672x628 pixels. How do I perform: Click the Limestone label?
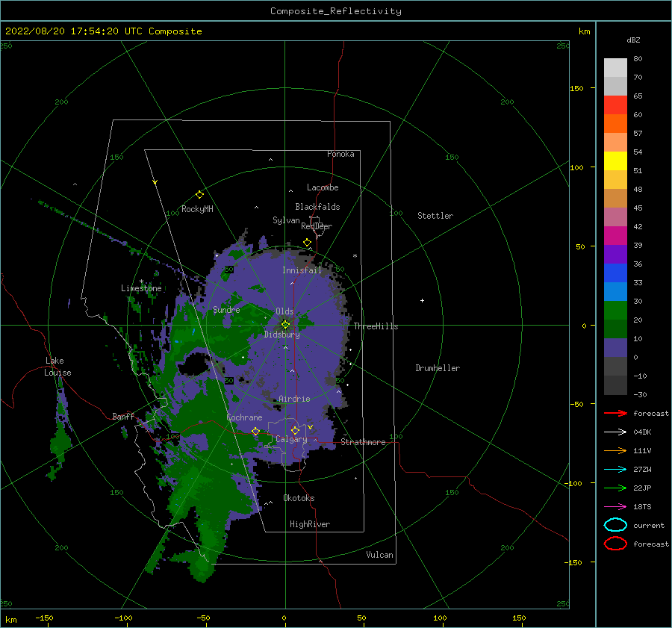(x=141, y=288)
